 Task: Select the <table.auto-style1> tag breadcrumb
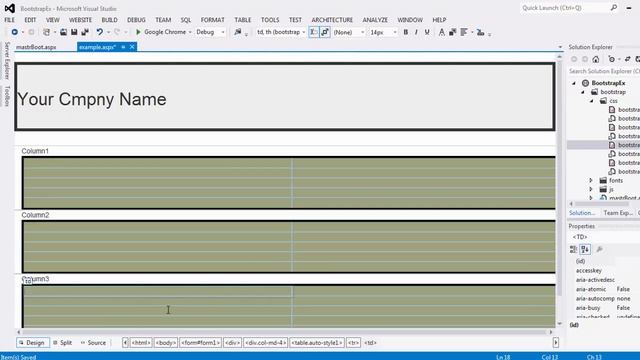pyautogui.click(x=317, y=343)
